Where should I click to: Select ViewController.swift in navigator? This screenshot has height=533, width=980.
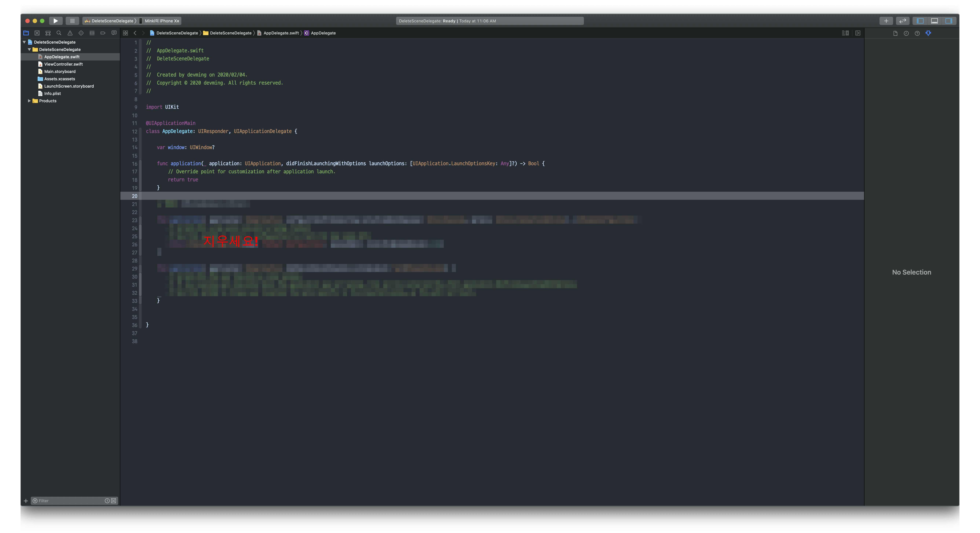pyautogui.click(x=63, y=64)
